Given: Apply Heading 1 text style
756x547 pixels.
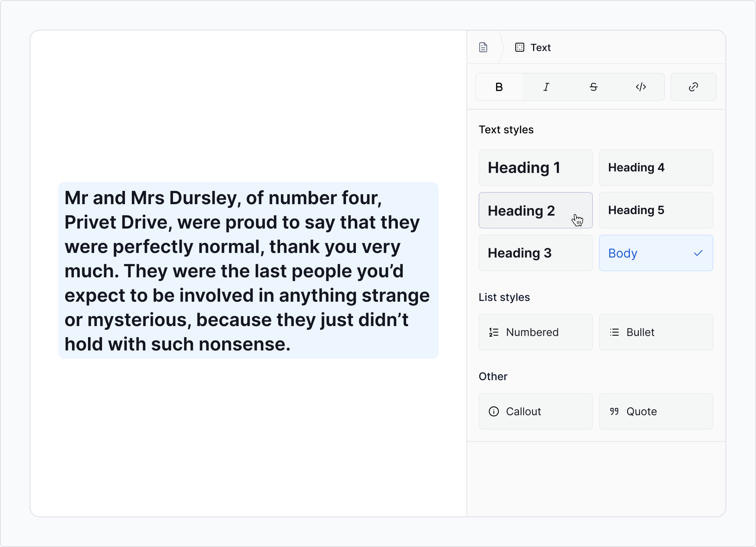Looking at the screenshot, I should coord(535,168).
